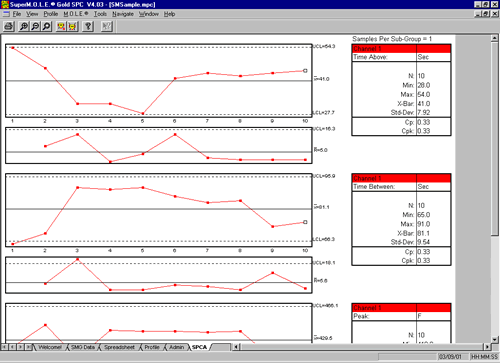Click the vertical scrollbar thumb

[495, 138]
